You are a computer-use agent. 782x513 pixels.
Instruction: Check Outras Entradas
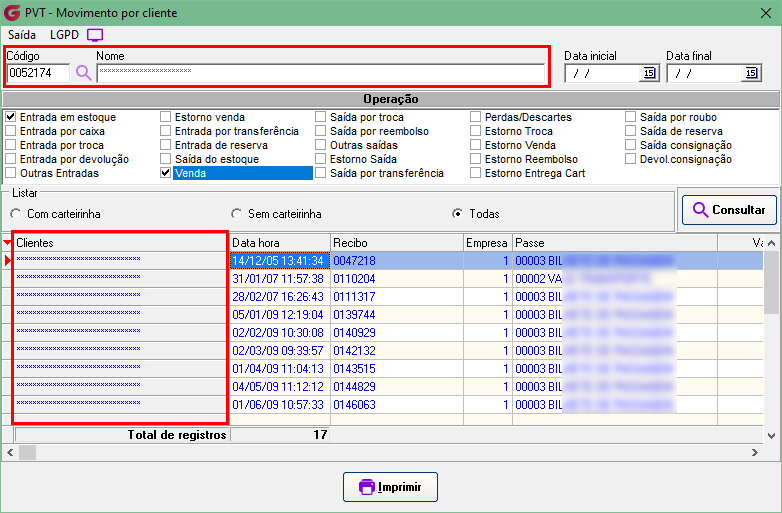[10, 173]
